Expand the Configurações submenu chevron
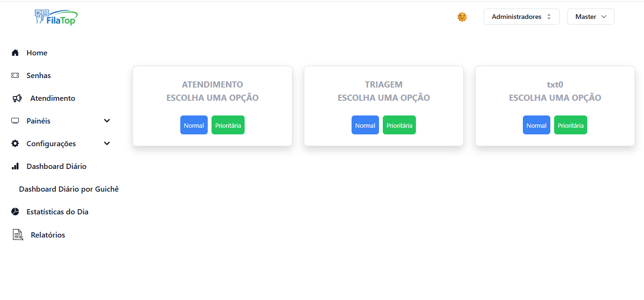 click(107, 144)
